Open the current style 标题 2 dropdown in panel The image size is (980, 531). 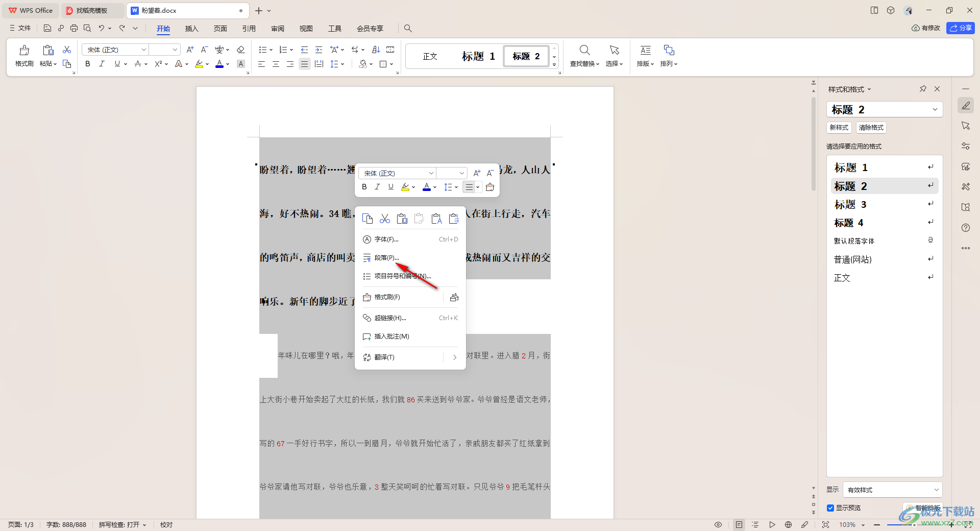tap(935, 109)
